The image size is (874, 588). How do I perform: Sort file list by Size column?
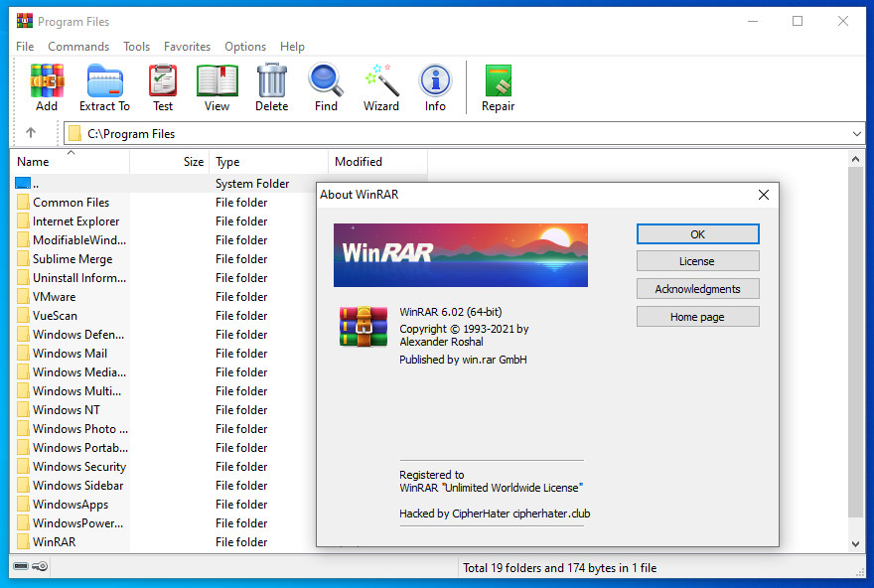click(170, 162)
